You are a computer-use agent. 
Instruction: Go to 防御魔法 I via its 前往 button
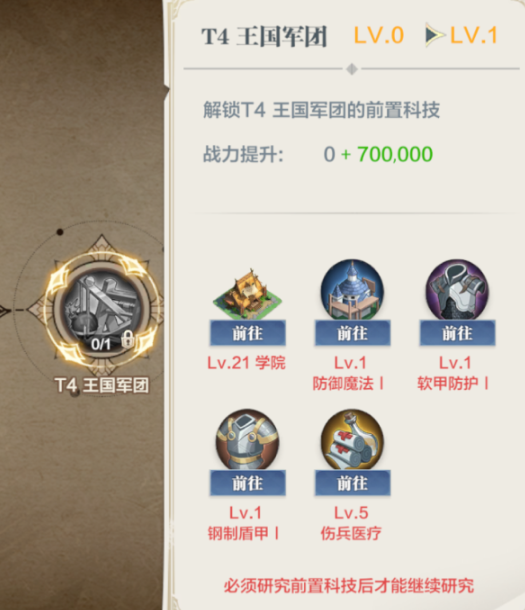352,333
